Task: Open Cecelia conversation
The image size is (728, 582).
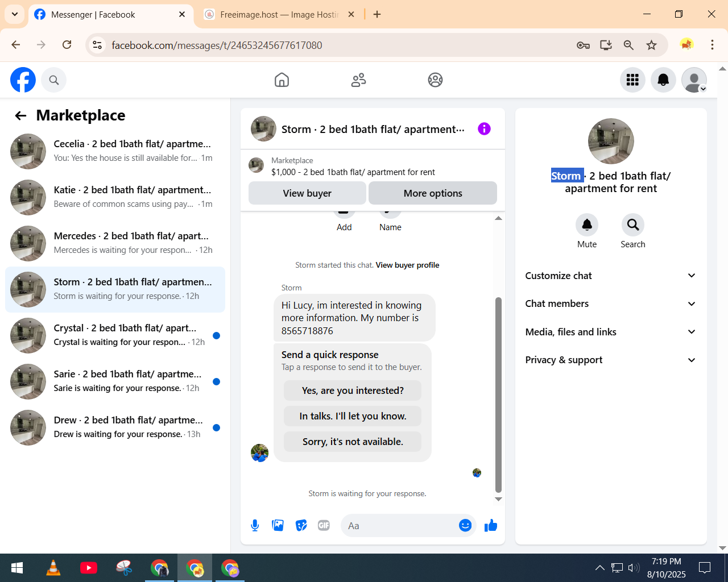Action: point(115,151)
